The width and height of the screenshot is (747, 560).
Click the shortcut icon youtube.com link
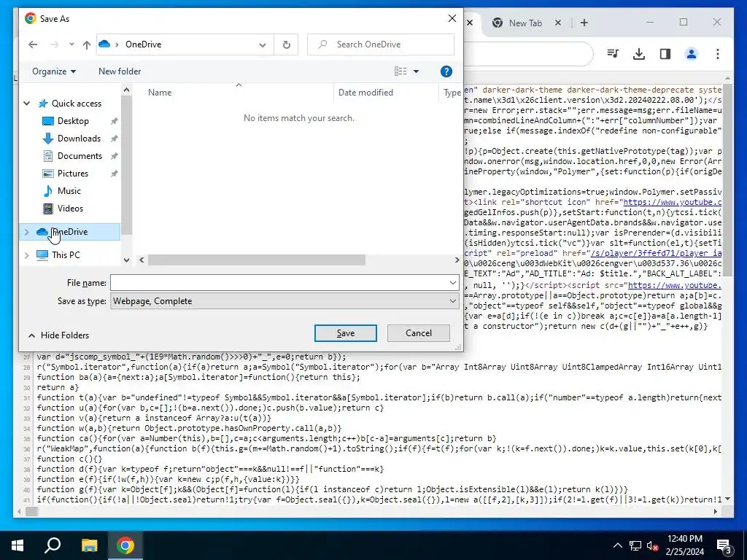click(x=672, y=203)
